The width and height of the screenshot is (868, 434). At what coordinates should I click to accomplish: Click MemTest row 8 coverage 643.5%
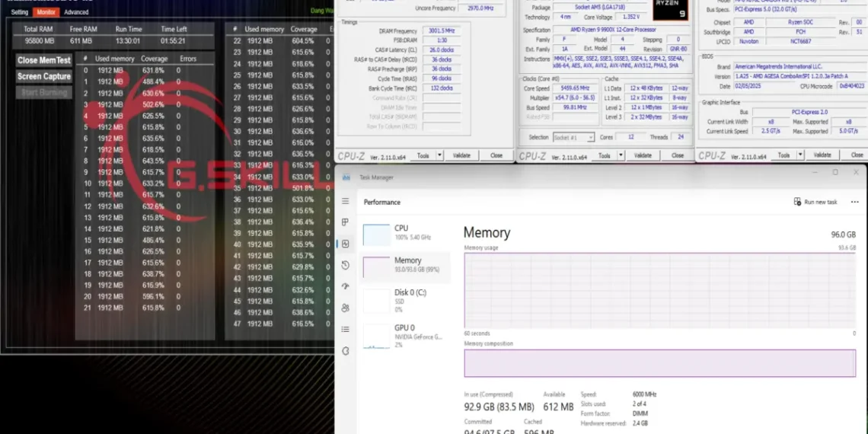(x=153, y=161)
